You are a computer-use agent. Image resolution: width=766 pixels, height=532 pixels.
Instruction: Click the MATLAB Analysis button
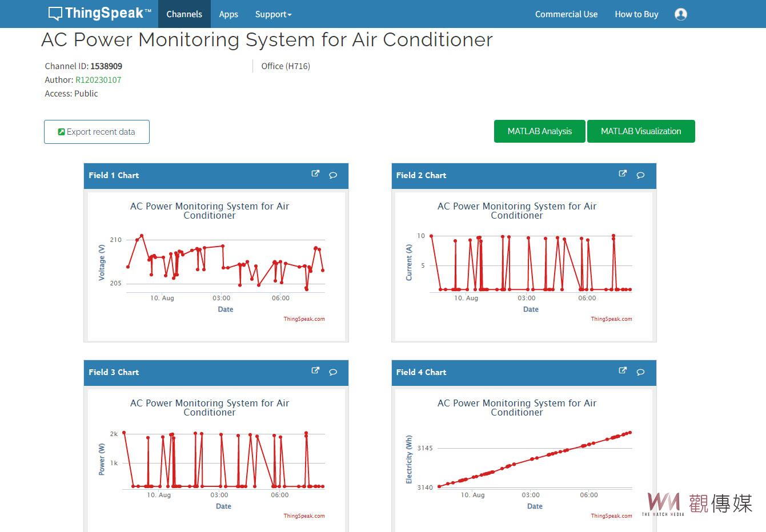point(539,131)
